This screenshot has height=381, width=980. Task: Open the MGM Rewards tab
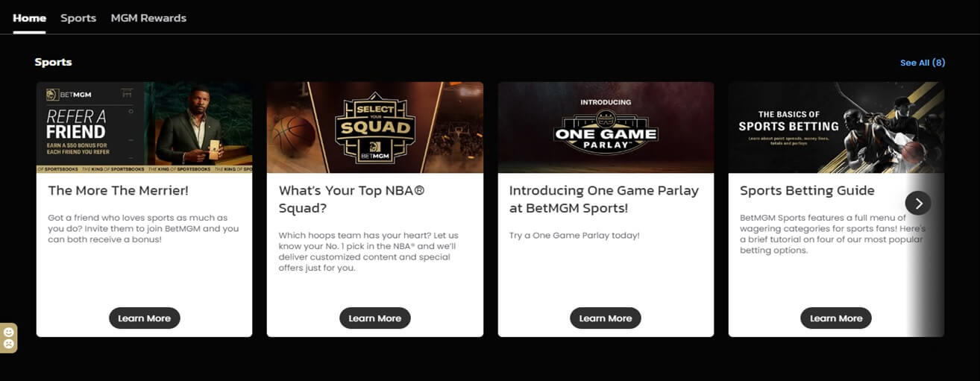coord(148,18)
